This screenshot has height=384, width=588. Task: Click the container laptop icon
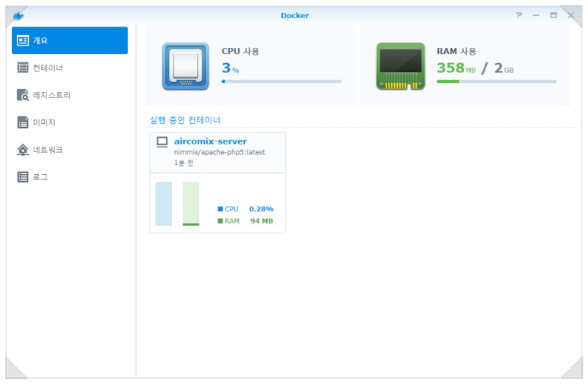162,142
